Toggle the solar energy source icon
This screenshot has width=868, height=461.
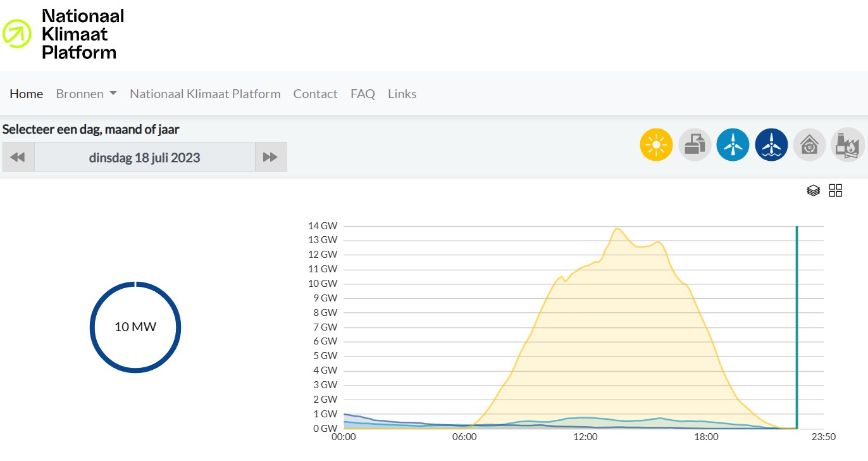pos(656,145)
